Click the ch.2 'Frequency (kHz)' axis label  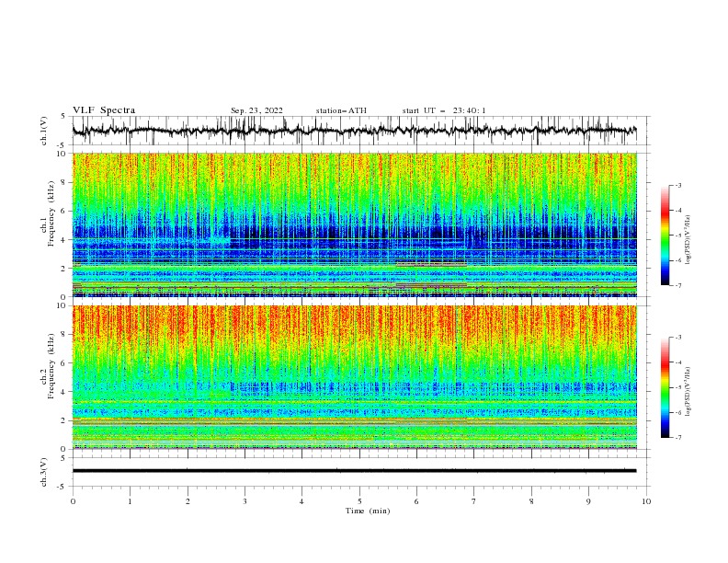point(51,366)
